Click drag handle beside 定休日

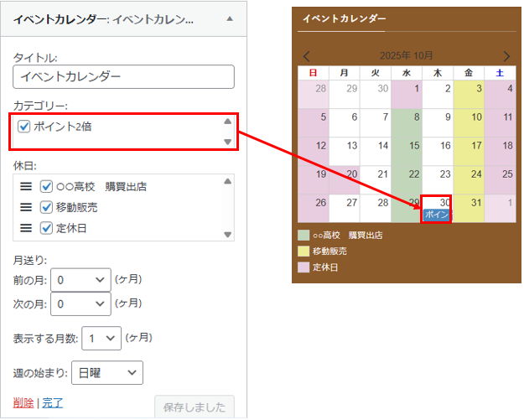[x=25, y=226]
